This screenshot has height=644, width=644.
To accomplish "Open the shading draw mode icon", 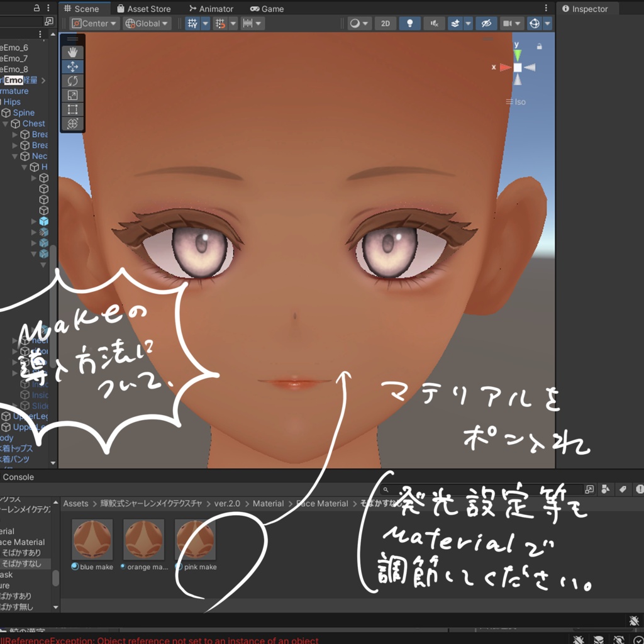I will (355, 23).
